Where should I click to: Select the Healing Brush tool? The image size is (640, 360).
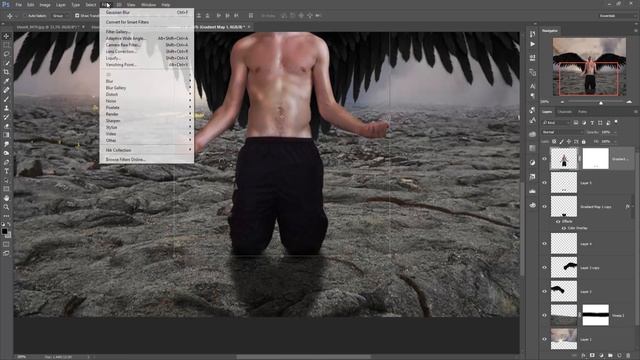[x=6, y=90]
